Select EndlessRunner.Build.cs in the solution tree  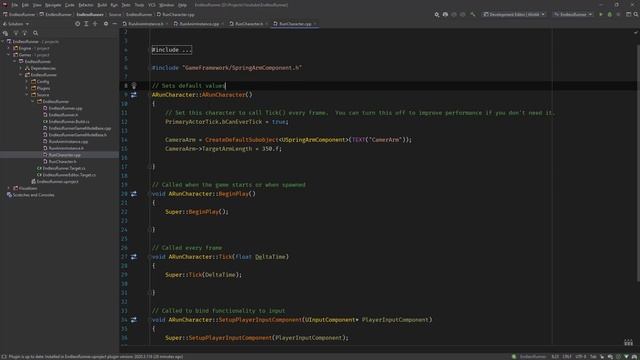pos(66,122)
